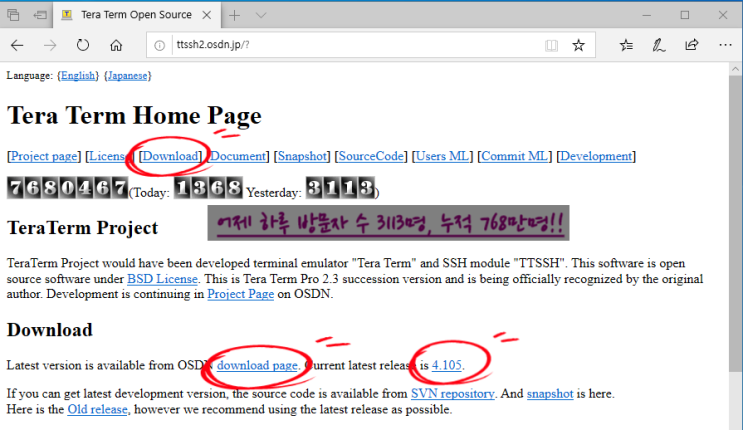This screenshot has height=430, width=743.
Task: Open the SVN repository link
Action: coord(453,393)
